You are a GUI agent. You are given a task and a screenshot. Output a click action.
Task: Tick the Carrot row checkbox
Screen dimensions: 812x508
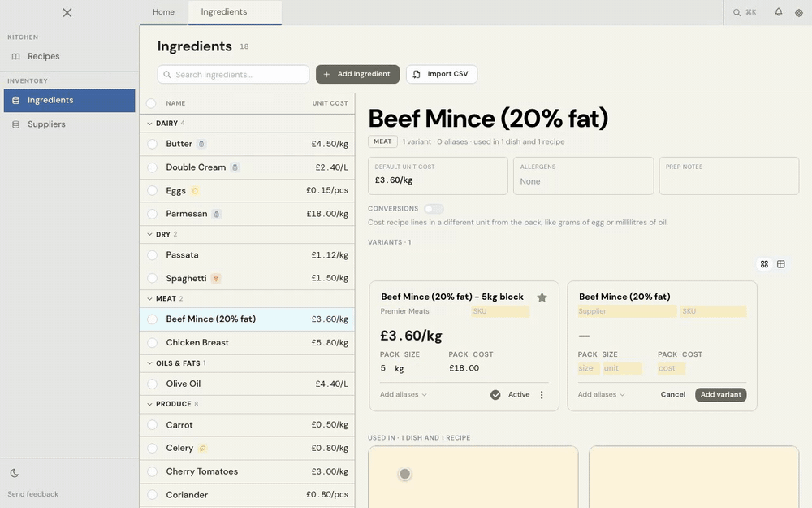153,425
